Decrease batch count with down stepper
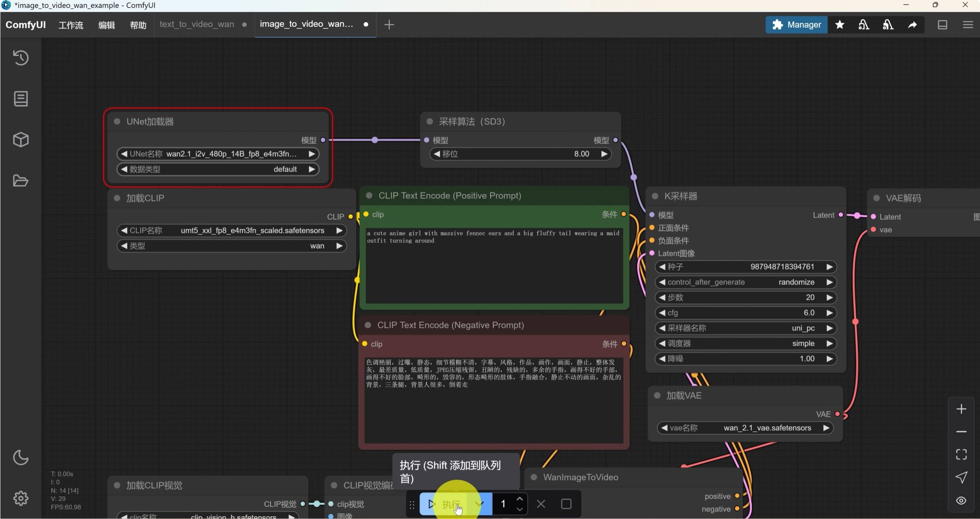The width and height of the screenshot is (980, 519). pyautogui.click(x=520, y=509)
